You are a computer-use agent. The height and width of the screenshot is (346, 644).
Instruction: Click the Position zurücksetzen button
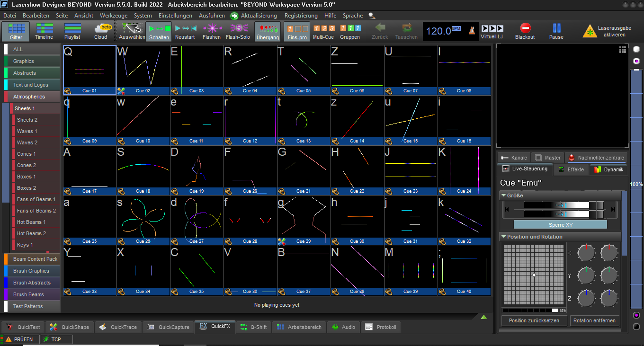[534, 320]
